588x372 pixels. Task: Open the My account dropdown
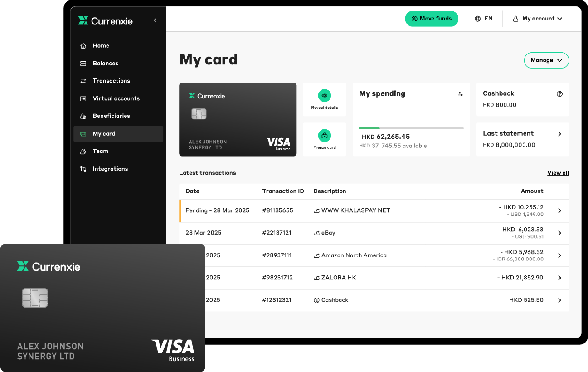click(538, 19)
